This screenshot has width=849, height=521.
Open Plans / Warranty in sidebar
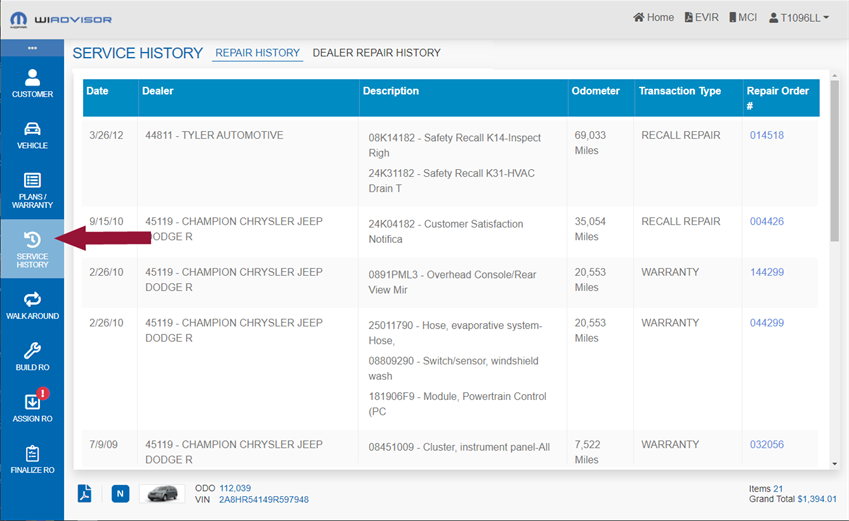click(32, 190)
